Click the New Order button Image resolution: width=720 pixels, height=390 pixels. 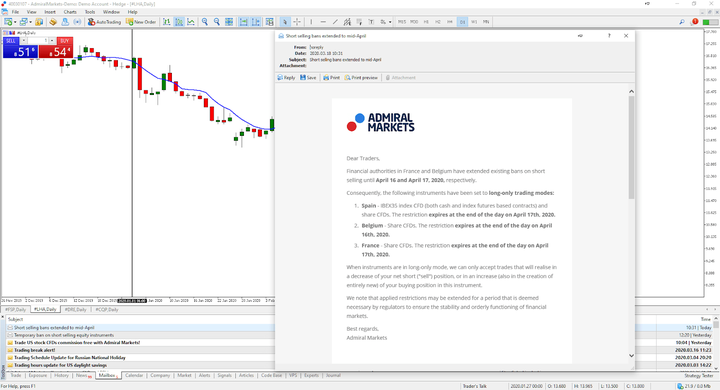pyautogui.click(x=141, y=22)
